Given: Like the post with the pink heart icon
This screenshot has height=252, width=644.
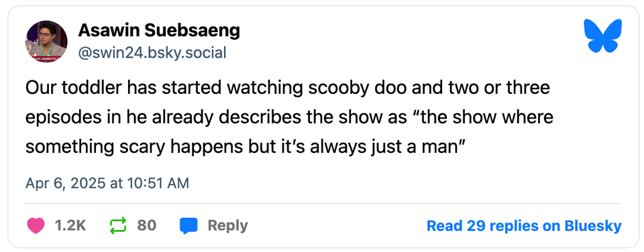Looking at the screenshot, I should point(36,226).
